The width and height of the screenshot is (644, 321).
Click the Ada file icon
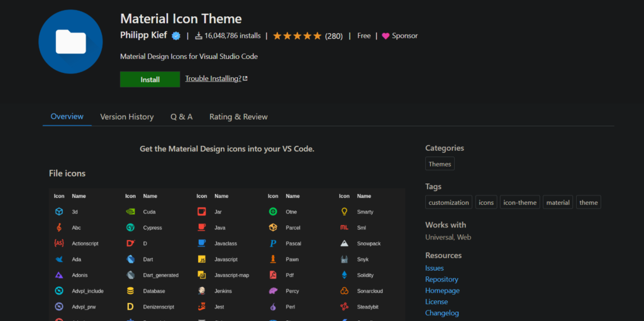tap(59, 259)
